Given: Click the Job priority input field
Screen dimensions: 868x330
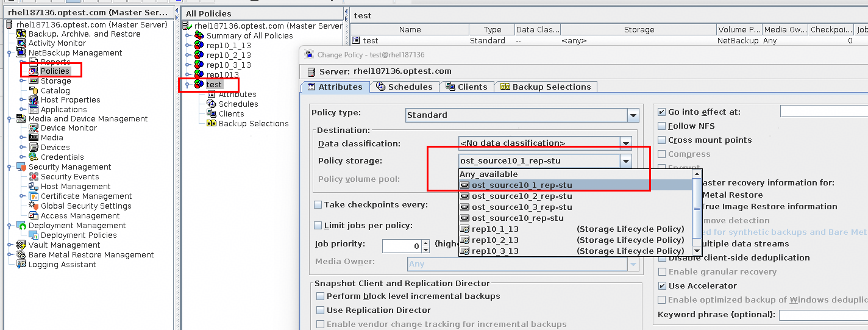Looking at the screenshot, I should 402,246.
